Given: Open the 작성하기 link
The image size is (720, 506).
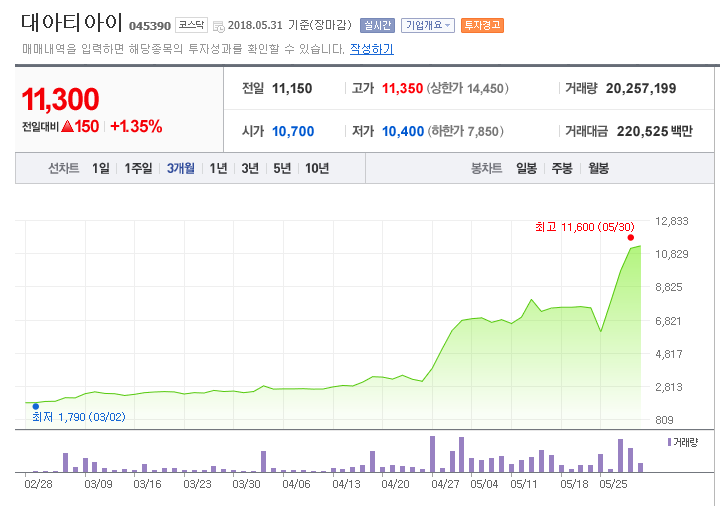Looking at the screenshot, I should (371, 49).
